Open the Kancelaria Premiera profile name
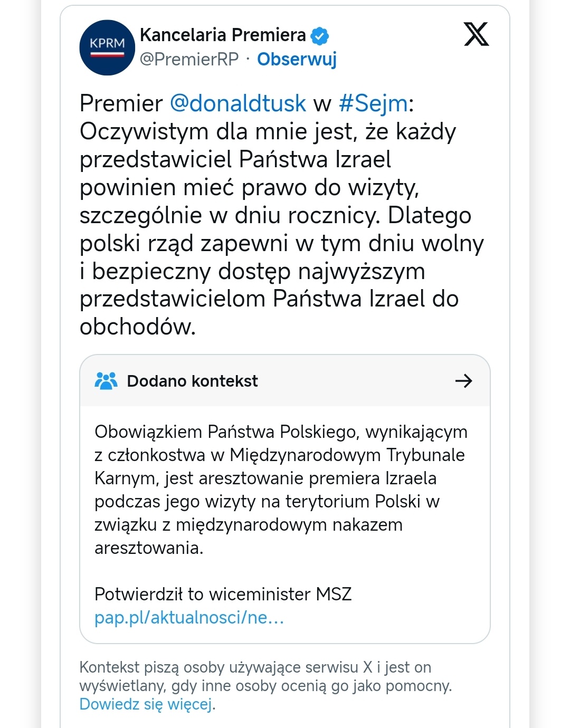Image resolution: width=570 pixels, height=728 pixels. [x=223, y=35]
